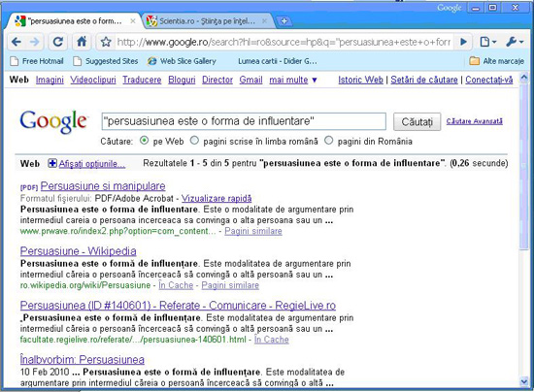This screenshot has height=392, width=534.
Task: Click the Go arrow beside address bar
Action: click(x=463, y=42)
